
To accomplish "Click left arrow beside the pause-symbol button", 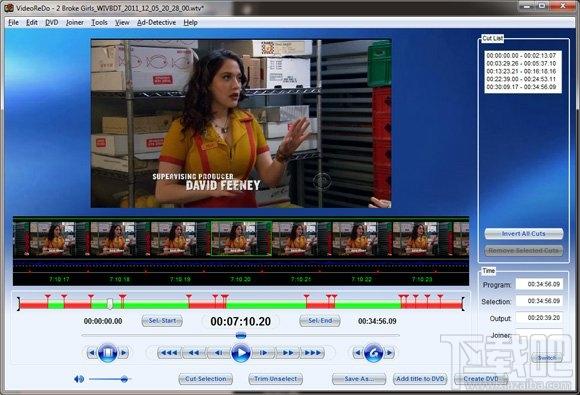I will click(x=92, y=353).
